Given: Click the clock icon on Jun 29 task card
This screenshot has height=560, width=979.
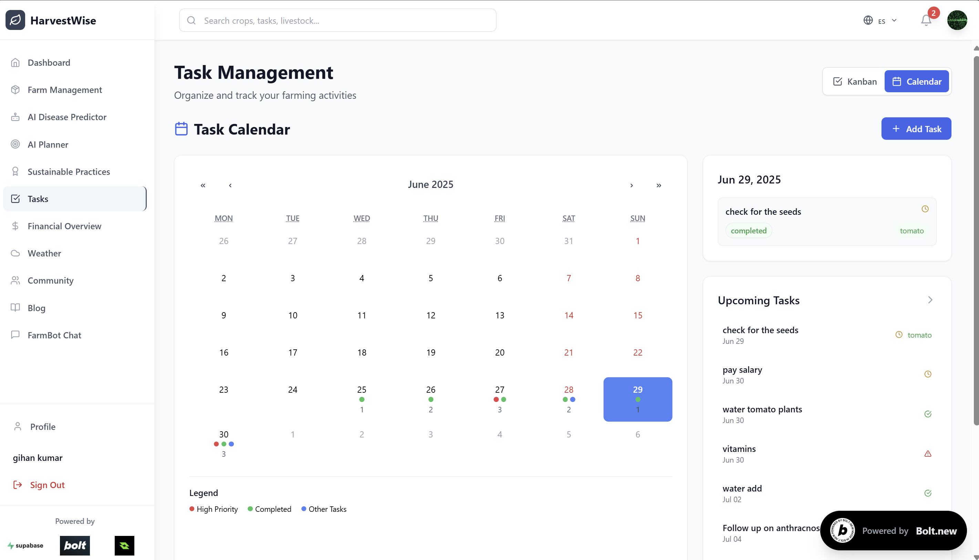Looking at the screenshot, I should (925, 209).
